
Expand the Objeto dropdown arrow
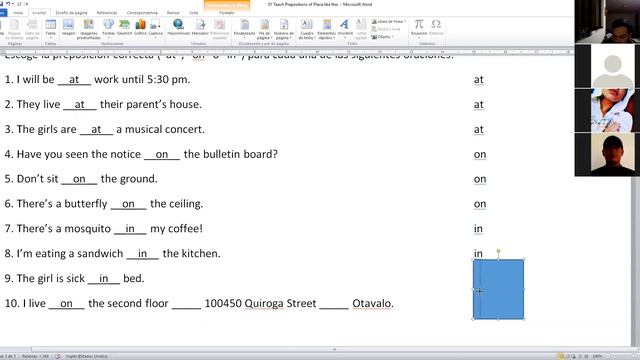pyautogui.click(x=393, y=37)
